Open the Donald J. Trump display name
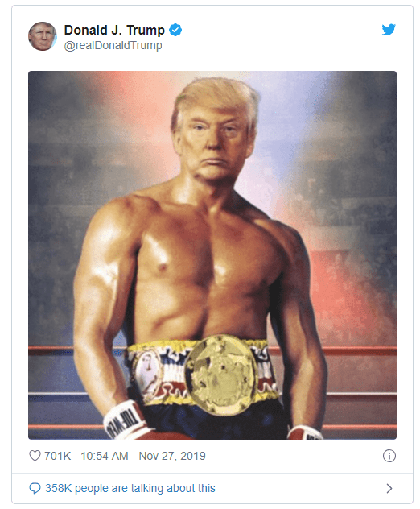 (x=114, y=30)
